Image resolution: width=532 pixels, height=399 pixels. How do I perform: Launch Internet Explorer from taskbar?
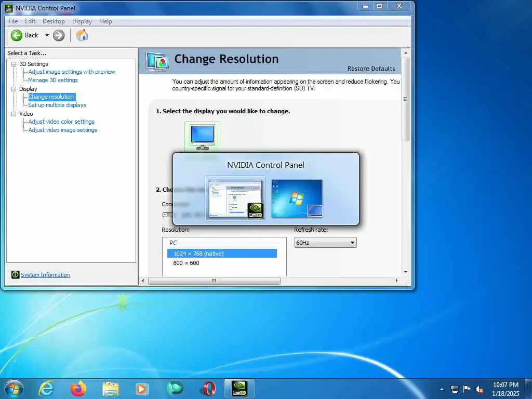pyautogui.click(x=46, y=389)
